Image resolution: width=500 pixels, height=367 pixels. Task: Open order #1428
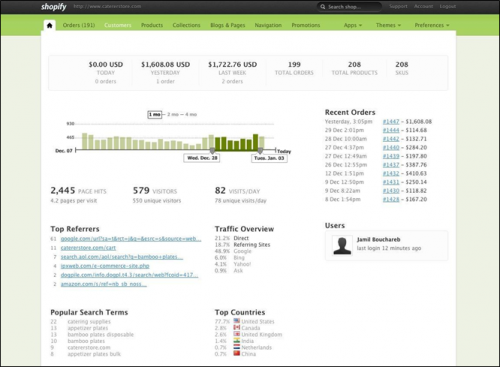pyautogui.click(x=391, y=200)
